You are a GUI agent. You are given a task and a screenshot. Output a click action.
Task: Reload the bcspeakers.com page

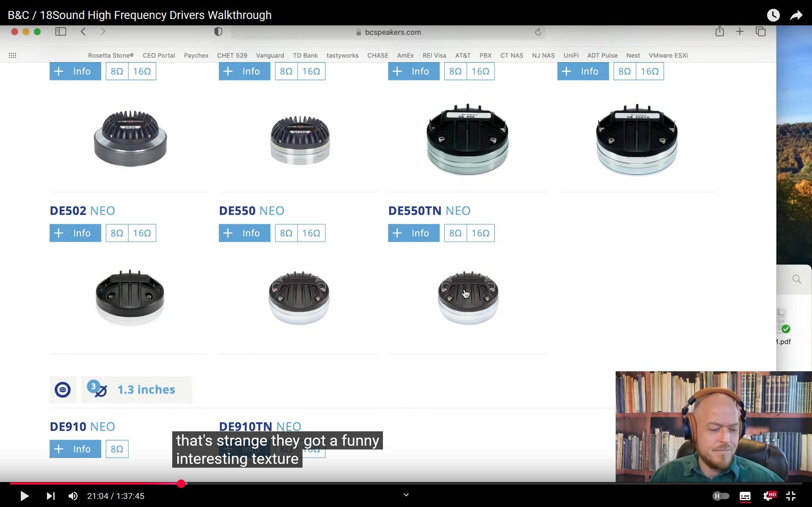pyautogui.click(x=538, y=32)
